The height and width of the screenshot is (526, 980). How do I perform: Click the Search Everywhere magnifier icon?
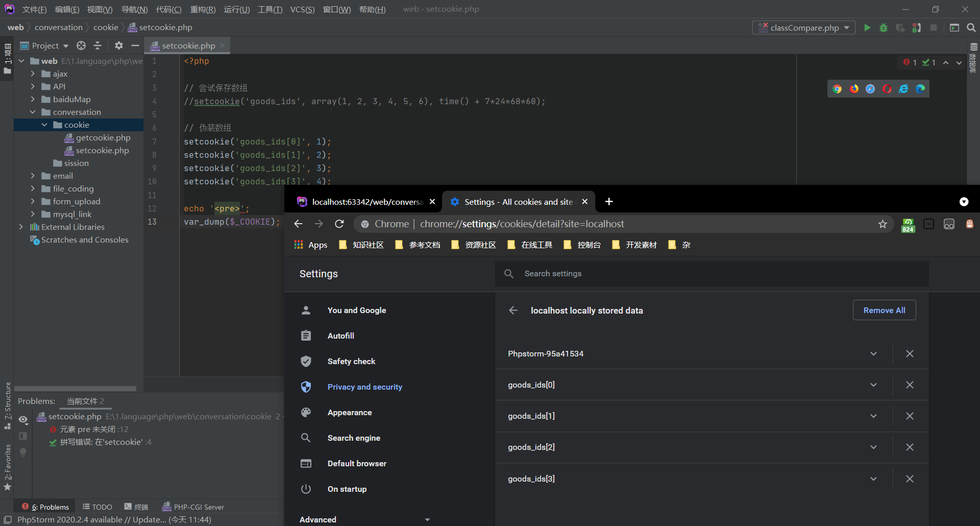tap(971, 28)
